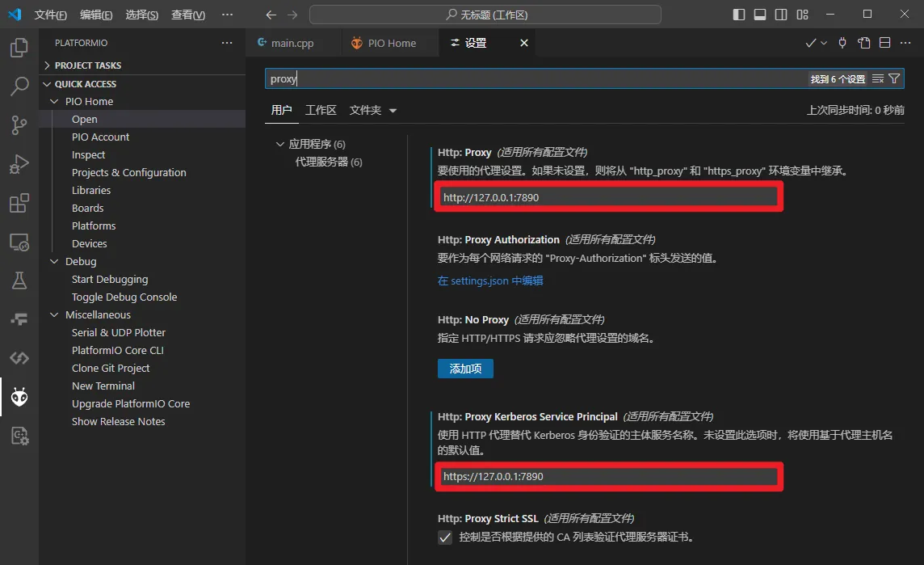Click the 添加项 button under No Proxy

(x=465, y=369)
